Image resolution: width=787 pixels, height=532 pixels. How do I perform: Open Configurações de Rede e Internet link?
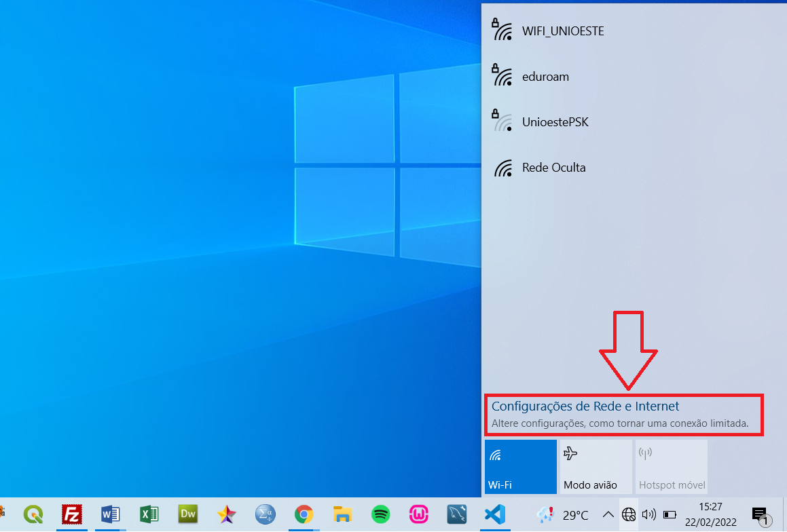coord(585,406)
